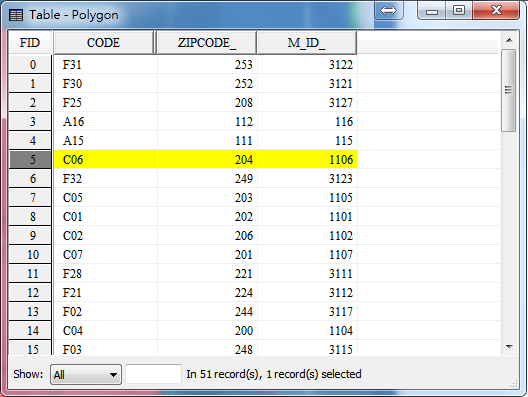Screen dimensions: 528x397
Task: Select row header FID 11
Action: (x=30, y=273)
